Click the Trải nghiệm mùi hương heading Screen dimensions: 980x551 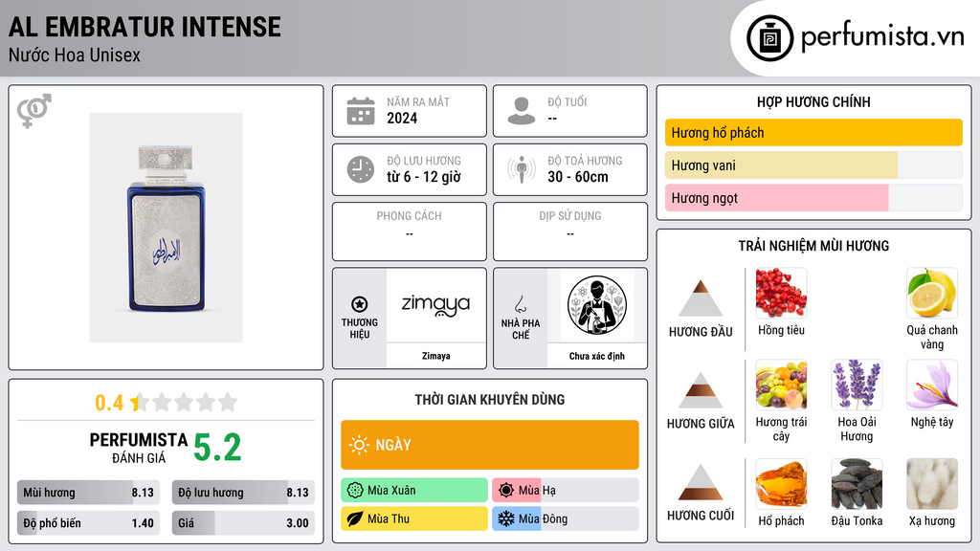[813, 246]
